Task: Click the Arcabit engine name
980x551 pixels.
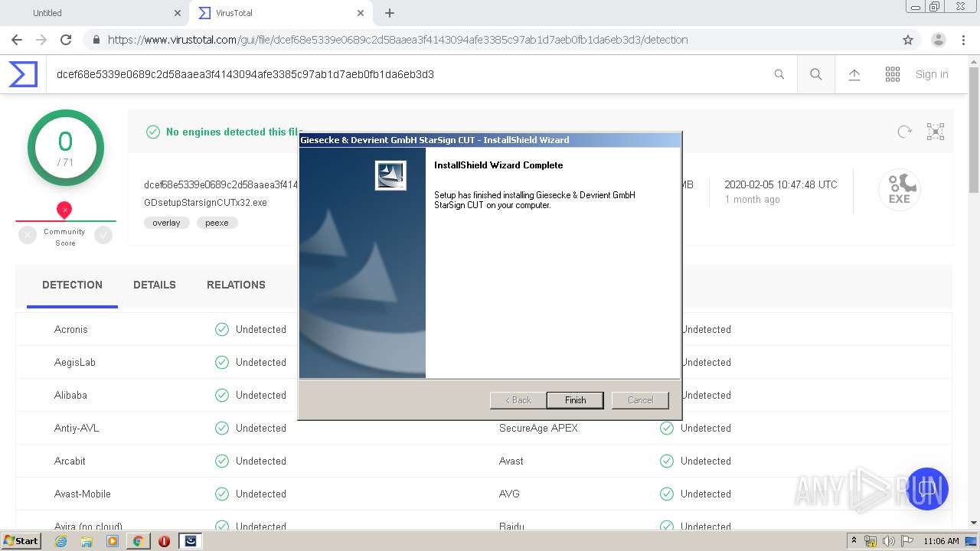Action: (x=70, y=461)
